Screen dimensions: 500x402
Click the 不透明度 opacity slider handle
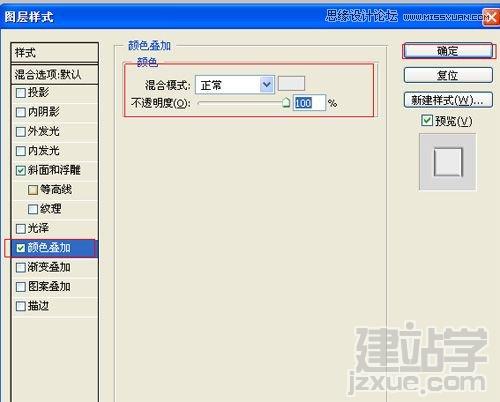click(286, 102)
